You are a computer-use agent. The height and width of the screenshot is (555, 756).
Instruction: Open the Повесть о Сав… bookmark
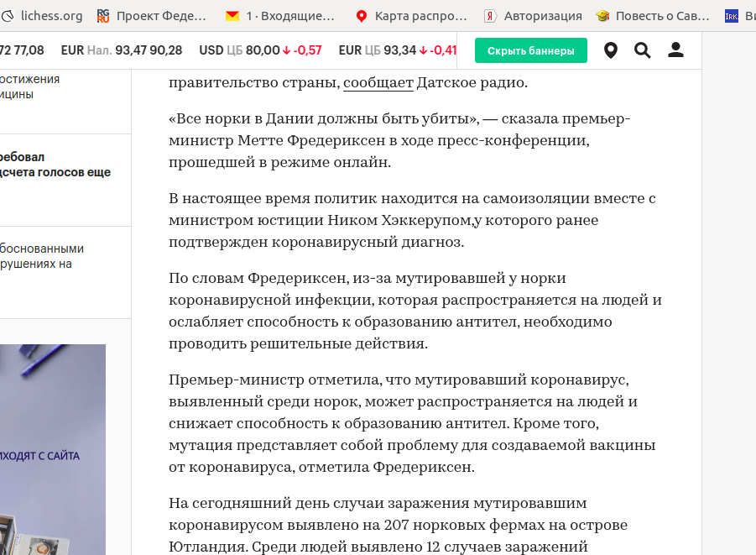(x=653, y=16)
